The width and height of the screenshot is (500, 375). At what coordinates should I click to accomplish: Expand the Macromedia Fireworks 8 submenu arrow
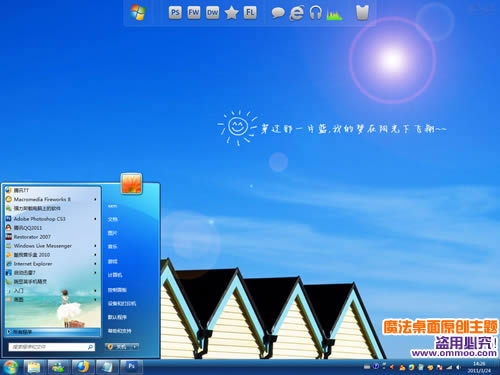(95, 199)
